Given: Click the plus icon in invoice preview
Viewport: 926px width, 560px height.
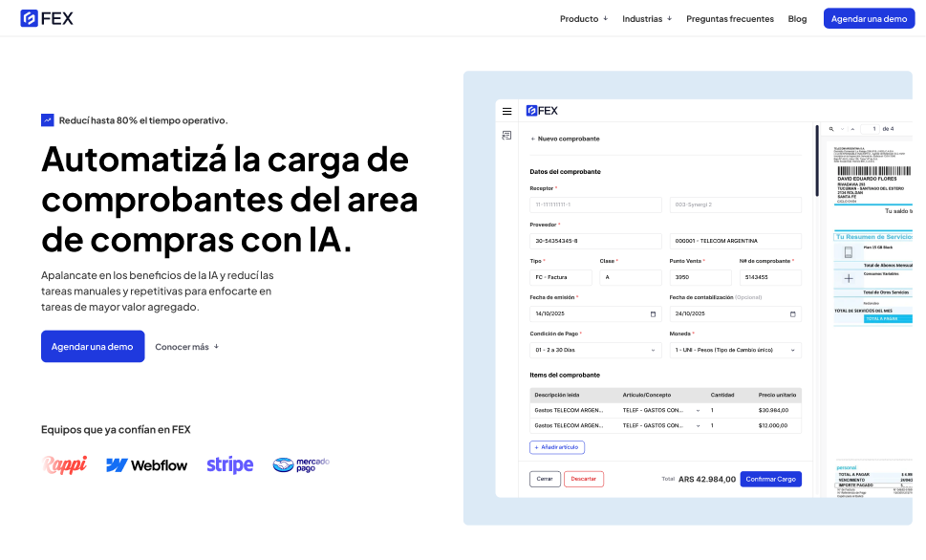Looking at the screenshot, I should point(848,278).
